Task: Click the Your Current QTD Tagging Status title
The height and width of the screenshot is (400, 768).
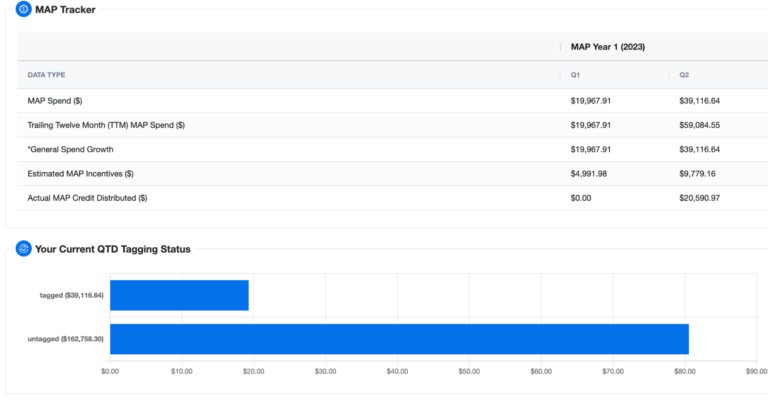Action: (112, 248)
